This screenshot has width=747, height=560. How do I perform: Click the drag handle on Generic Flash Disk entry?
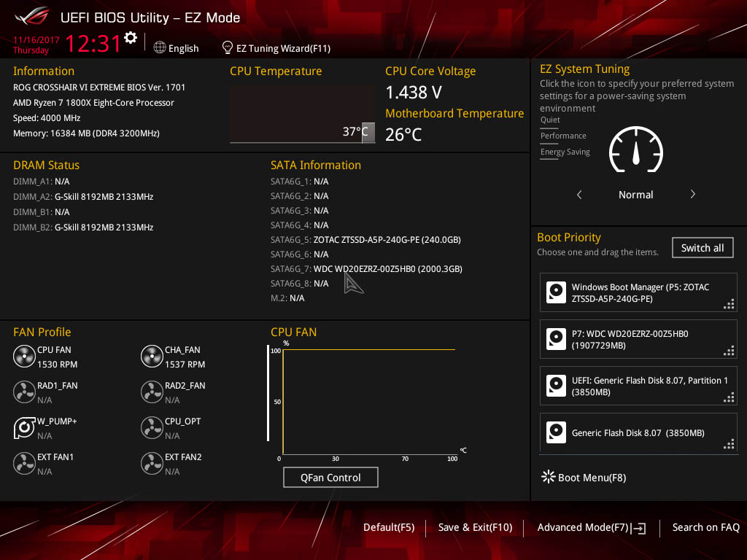click(729, 444)
